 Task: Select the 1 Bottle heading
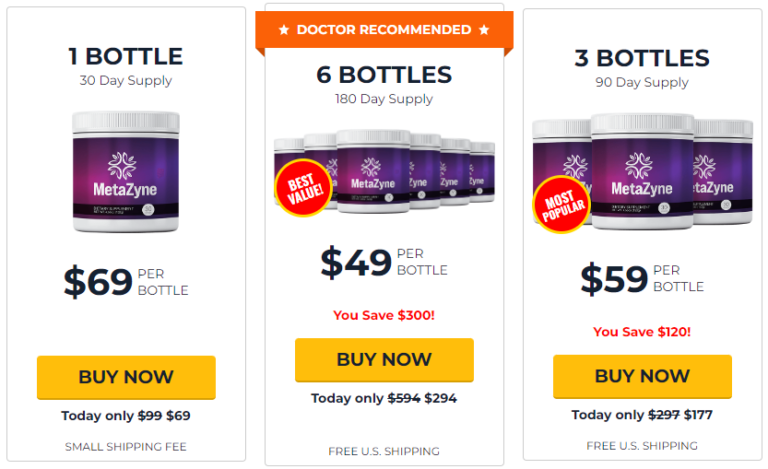coord(126,56)
